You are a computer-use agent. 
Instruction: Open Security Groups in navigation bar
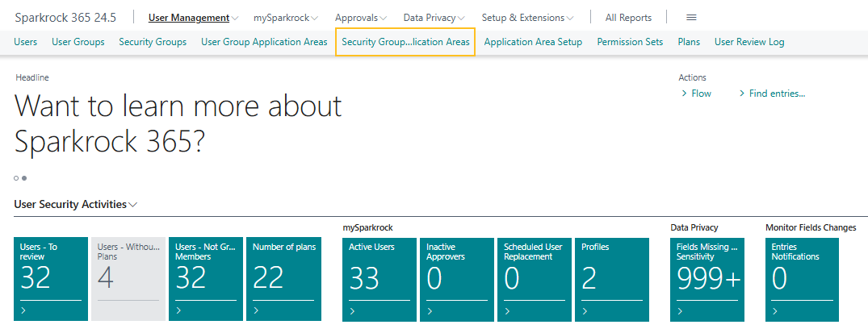(153, 42)
